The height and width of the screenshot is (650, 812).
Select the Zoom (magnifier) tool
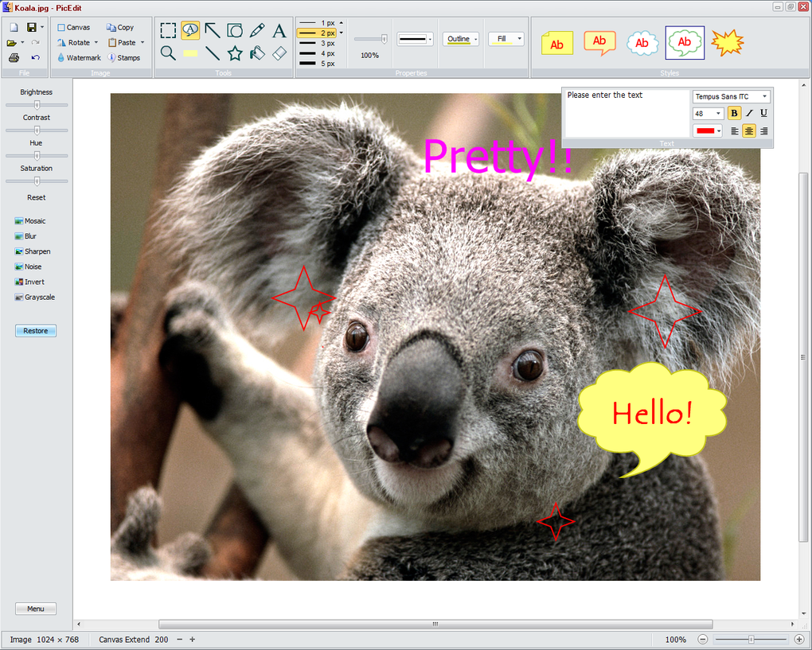click(x=168, y=53)
